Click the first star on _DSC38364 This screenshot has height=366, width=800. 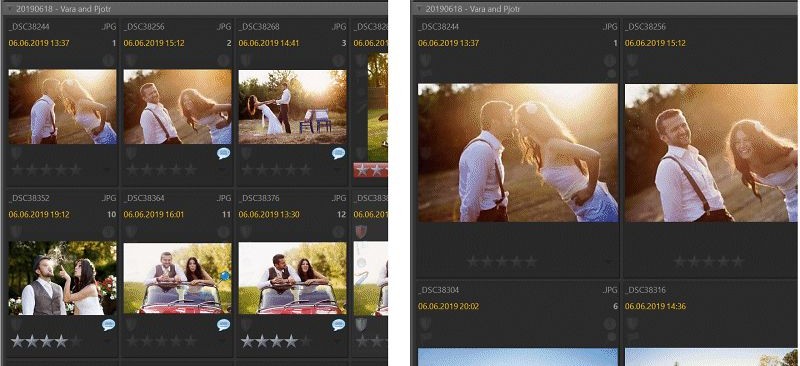tap(132, 341)
